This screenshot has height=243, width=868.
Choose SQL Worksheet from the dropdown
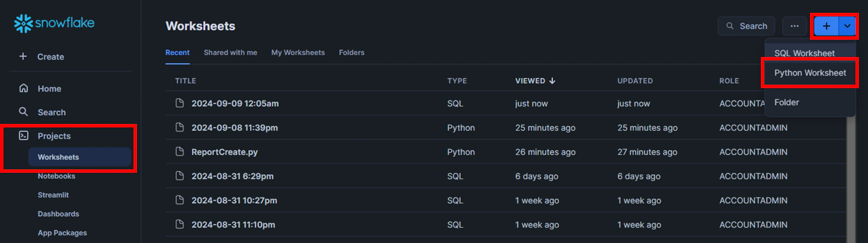click(804, 53)
